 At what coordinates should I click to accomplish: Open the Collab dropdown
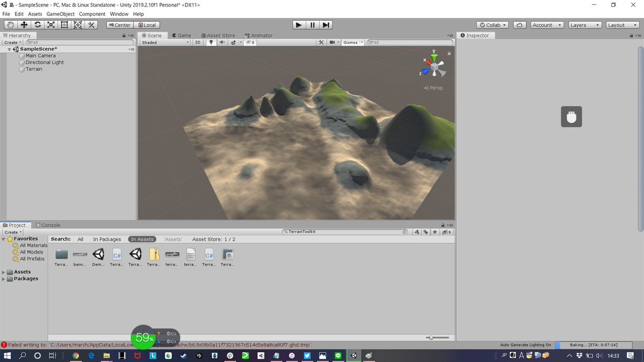[x=493, y=25]
